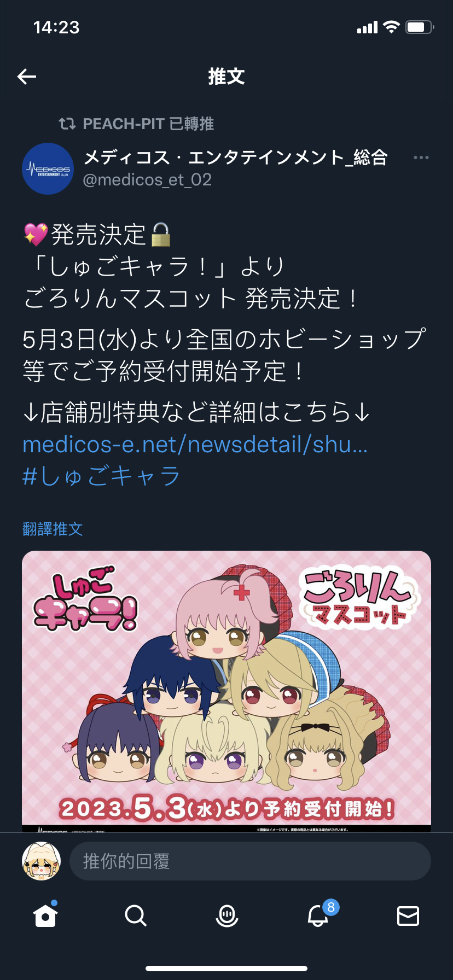Viewport: 453px width, 980px height.
Task: Open the medicos-e.net newsdetail link
Action: tap(195, 445)
